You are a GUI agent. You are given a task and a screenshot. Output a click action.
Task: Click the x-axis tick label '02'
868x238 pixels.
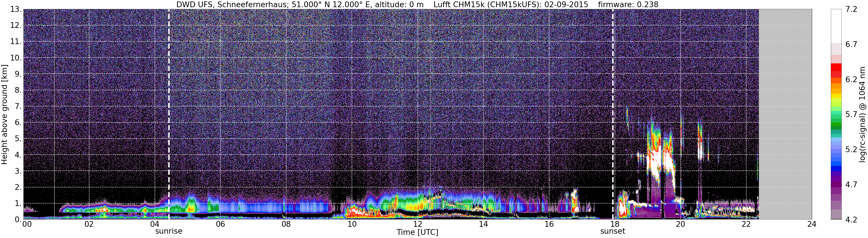[x=89, y=224]
